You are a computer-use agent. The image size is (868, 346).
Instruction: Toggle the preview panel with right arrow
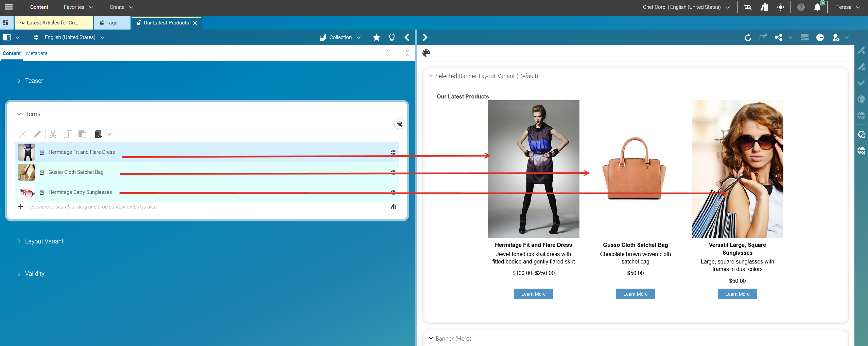point(425,37)
